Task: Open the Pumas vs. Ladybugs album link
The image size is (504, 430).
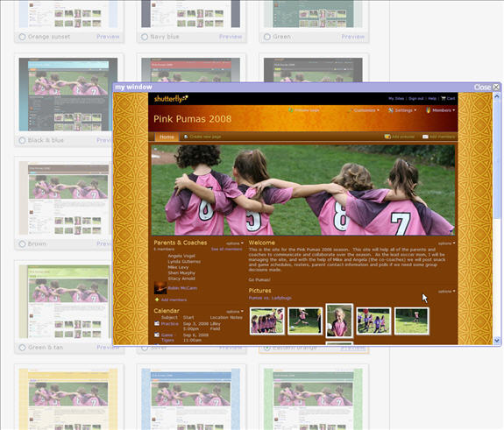Action: tap(270, 298)
